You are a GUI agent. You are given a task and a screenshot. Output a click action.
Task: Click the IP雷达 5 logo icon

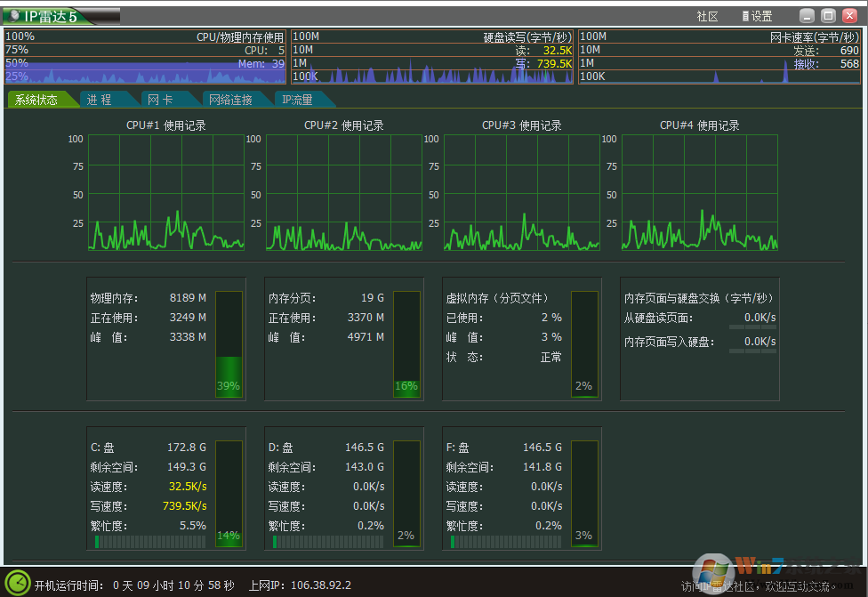(14, 16)
